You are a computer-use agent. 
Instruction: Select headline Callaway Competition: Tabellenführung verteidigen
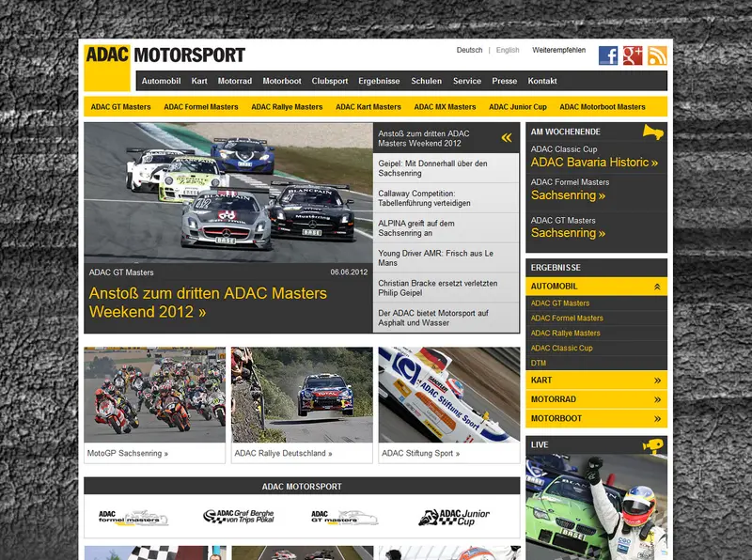tap(446, 198)
